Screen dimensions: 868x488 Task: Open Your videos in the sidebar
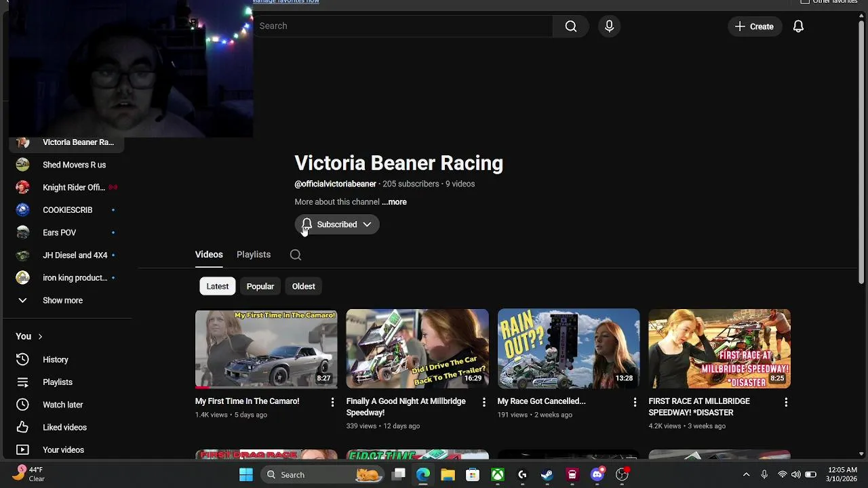pos(68,450)
